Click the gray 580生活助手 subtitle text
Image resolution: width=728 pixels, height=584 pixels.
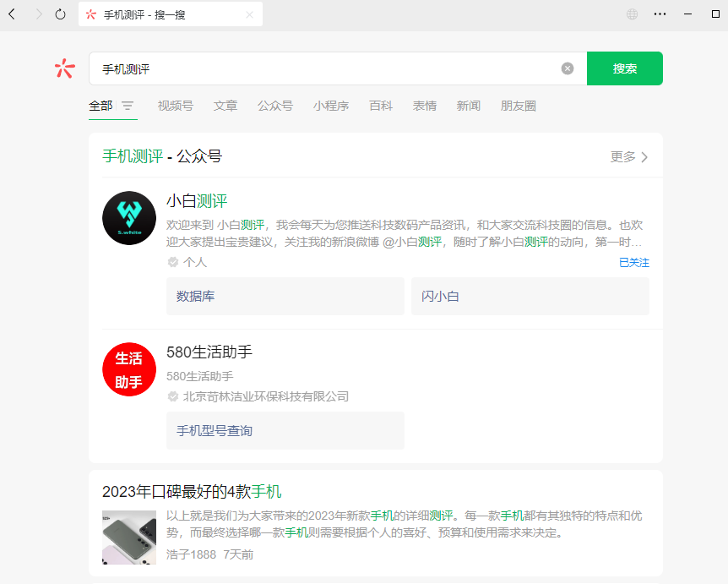199,376
